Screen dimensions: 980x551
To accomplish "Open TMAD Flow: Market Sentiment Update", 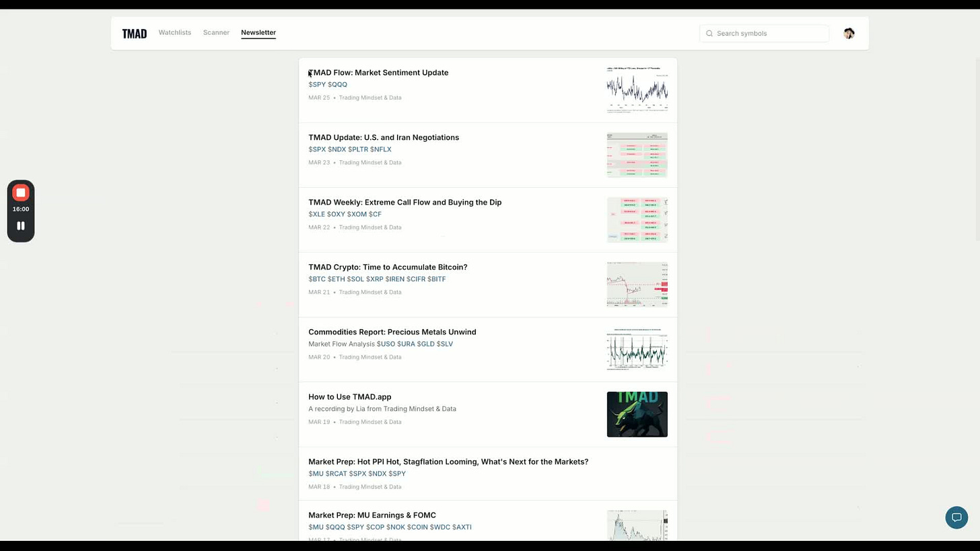I will point(378,73).
